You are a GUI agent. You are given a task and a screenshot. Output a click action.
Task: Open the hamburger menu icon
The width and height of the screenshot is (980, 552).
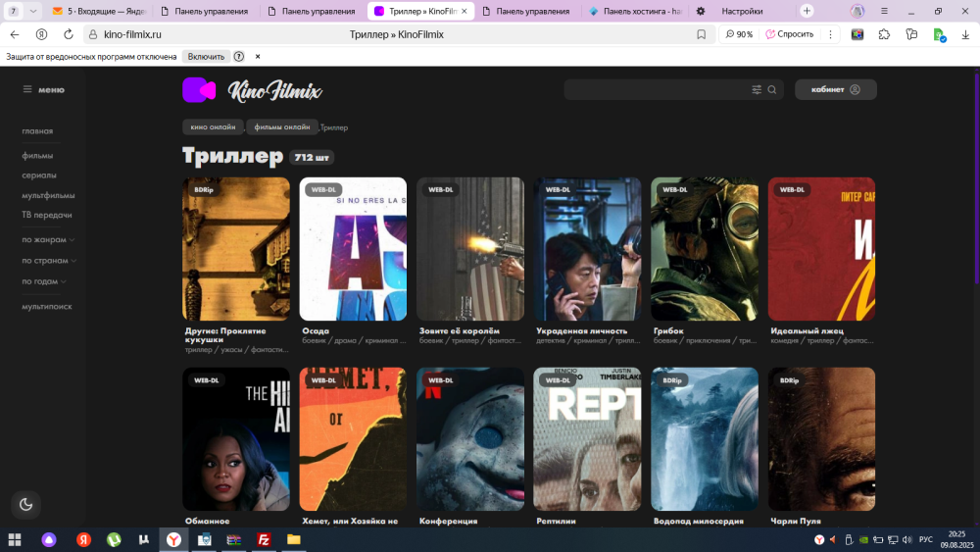click(x=28, y=89)
